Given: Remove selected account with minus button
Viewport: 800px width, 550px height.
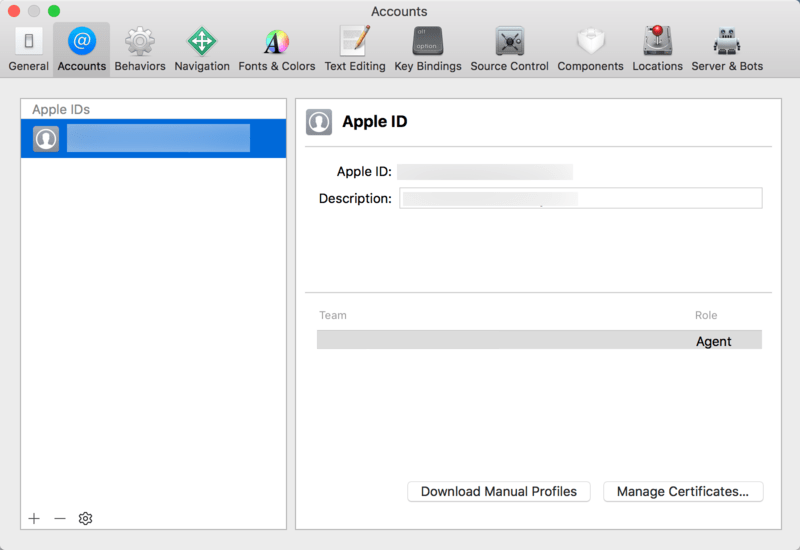Looking at the screenshot, I should click(60, 518).
